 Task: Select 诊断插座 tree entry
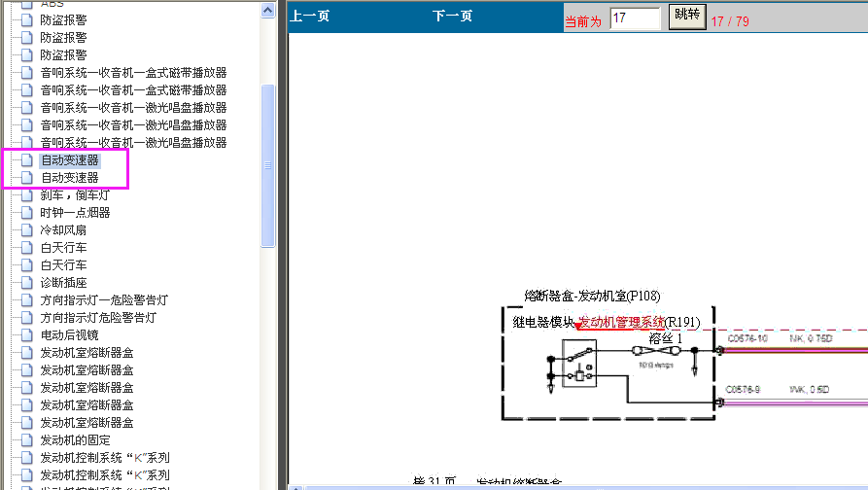tap(63, 282)
